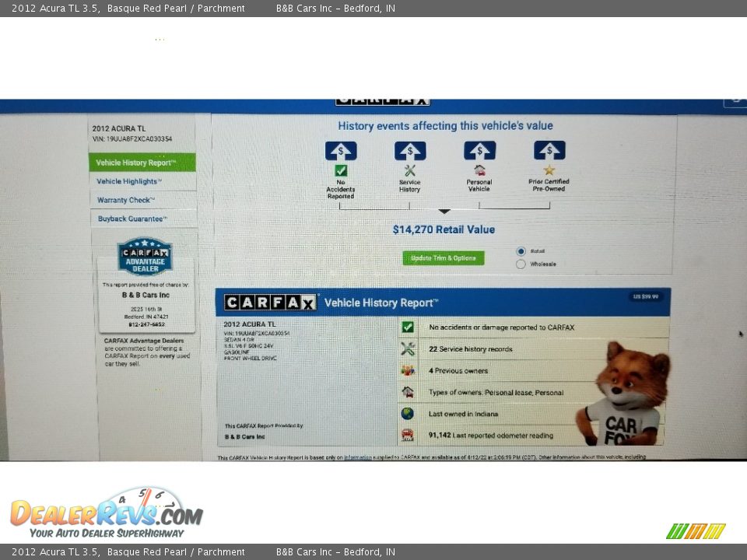Screen dimensions: 747x560
Task: Open the Warranty Check tab
Action: coord(143,200)
